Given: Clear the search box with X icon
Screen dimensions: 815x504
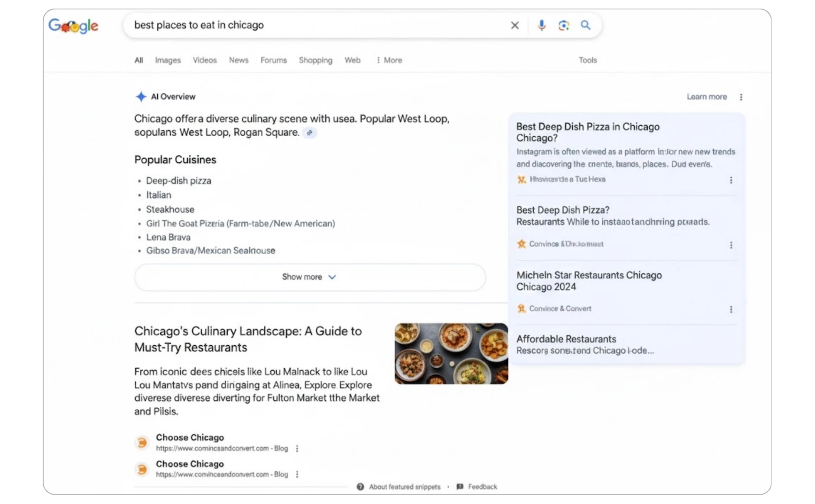Looking at the screenshot, I should tap(515, 25).
